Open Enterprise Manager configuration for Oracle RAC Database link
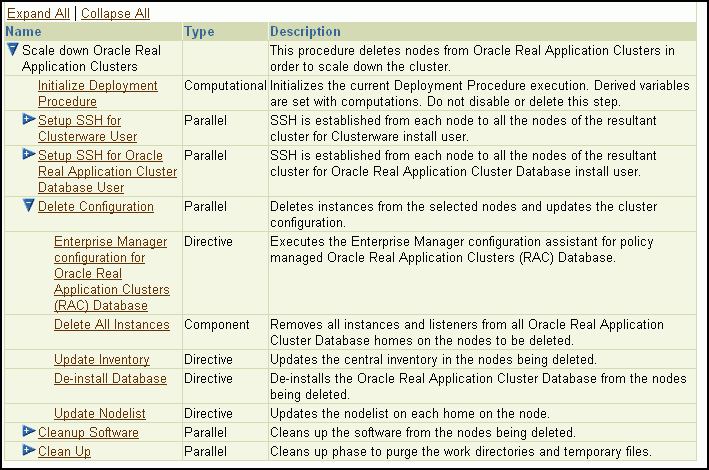 click(112, 273)
